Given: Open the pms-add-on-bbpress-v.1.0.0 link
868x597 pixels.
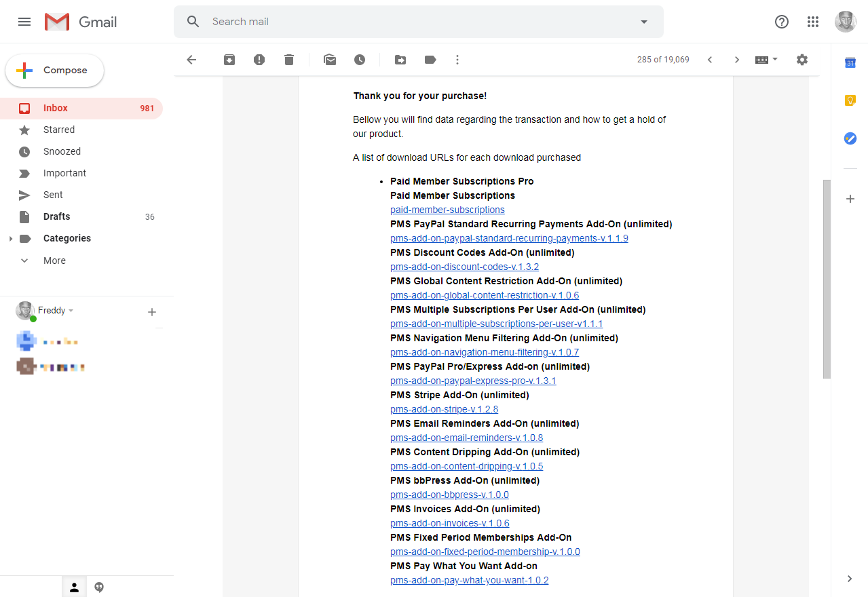Looking at the screenshot, I should [x=449, y=495].
